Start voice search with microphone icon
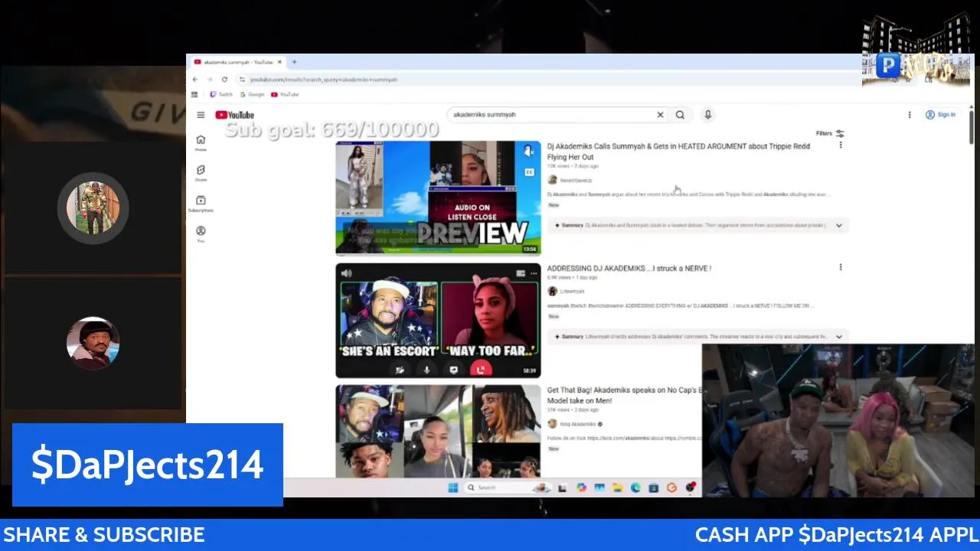This screenshot has width=980, height=551. point(707,115)
